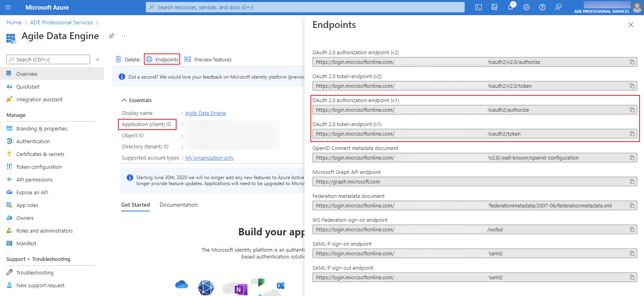Open the My organization only link

pyautogui.click(x=209, y=158)
